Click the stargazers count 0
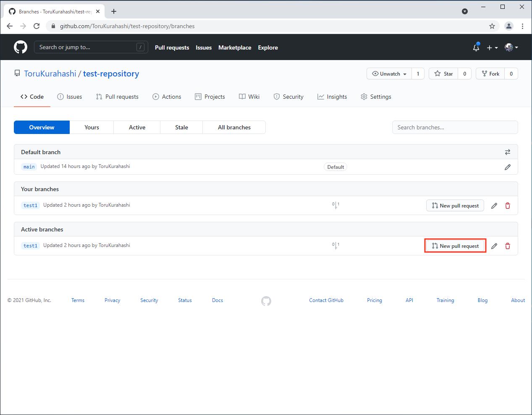 (464, 74)
